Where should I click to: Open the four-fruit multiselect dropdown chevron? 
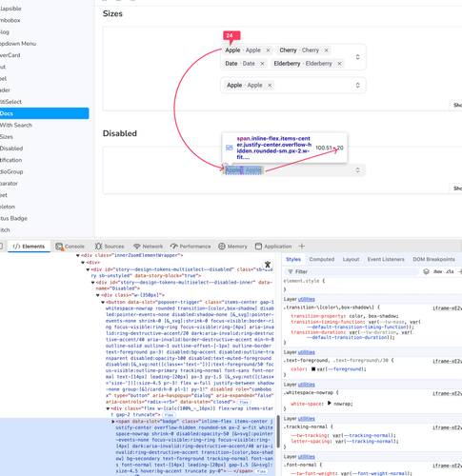pos(357,57)
